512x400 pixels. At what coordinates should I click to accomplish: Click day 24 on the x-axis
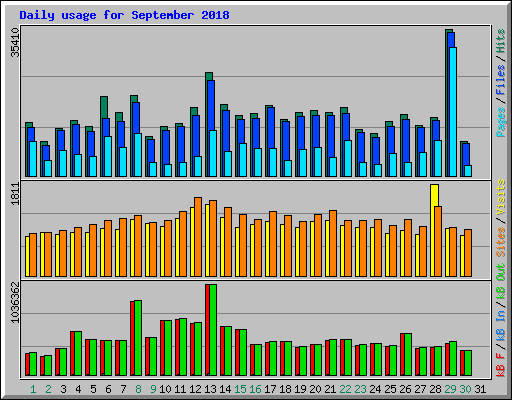[375, 389]
